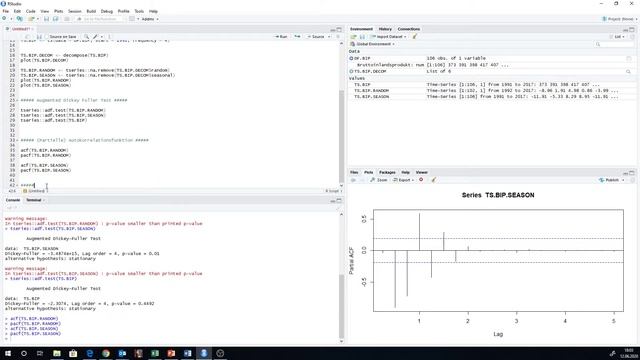Open the Export dropdown in Plots pane
The image size is (640, 360).
click(403, 180)
